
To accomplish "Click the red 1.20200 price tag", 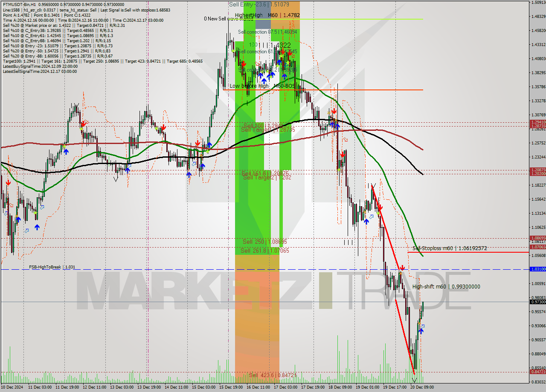I will 537,173.
